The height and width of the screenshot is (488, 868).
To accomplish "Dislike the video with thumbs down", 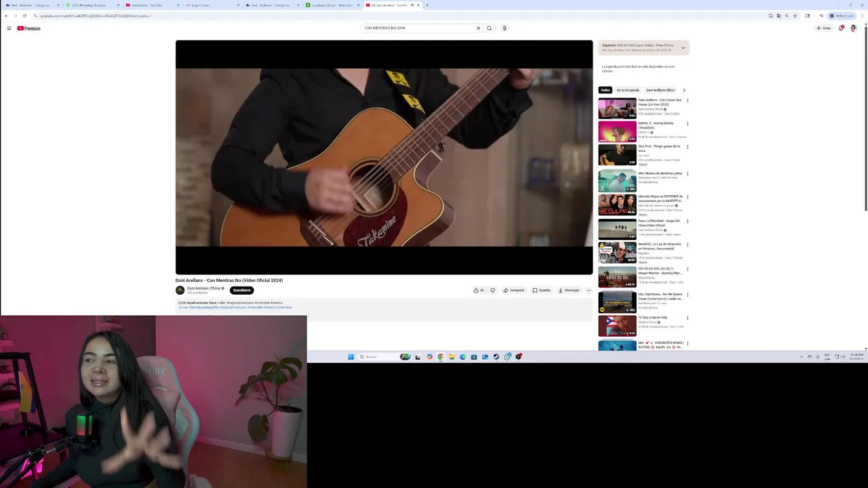I will click(492, 290).
